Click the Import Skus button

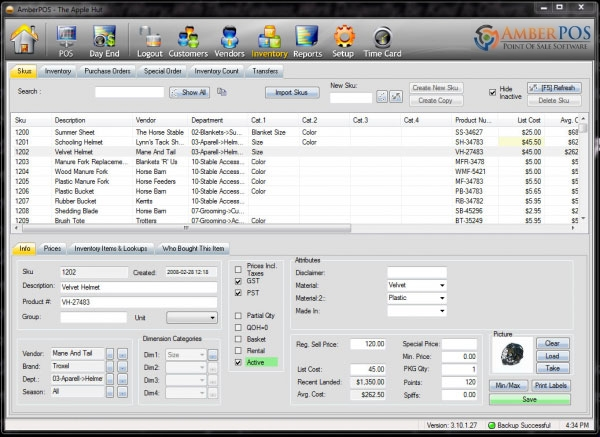[x=292, y=92]
